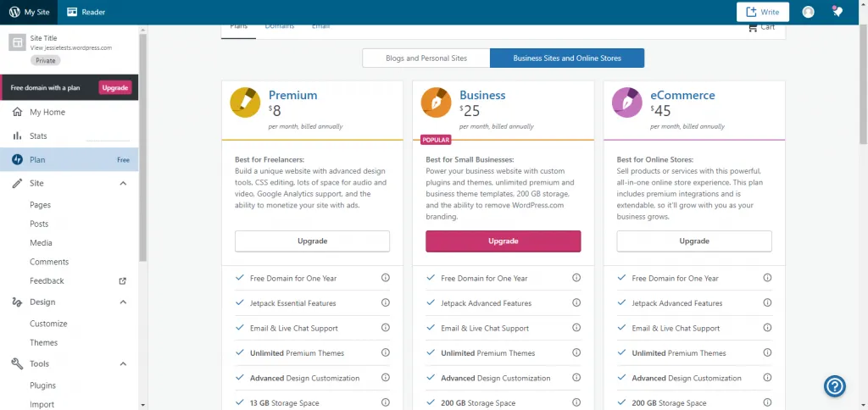Switch to Blogs and Personal Sites

coord(426,58)
